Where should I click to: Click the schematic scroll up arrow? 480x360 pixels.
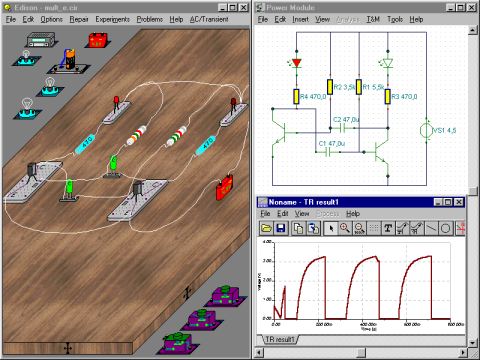(472, 30)
